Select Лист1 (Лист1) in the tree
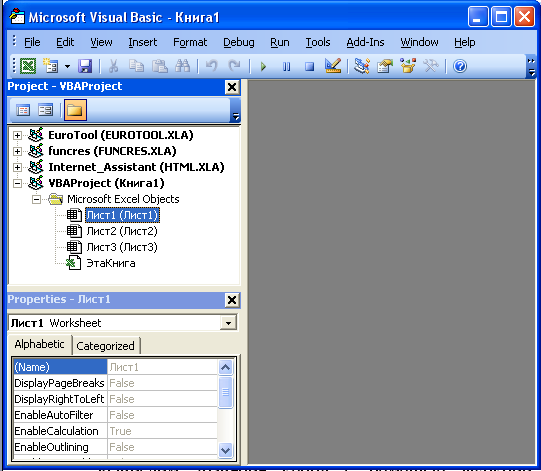 [122, 215]
